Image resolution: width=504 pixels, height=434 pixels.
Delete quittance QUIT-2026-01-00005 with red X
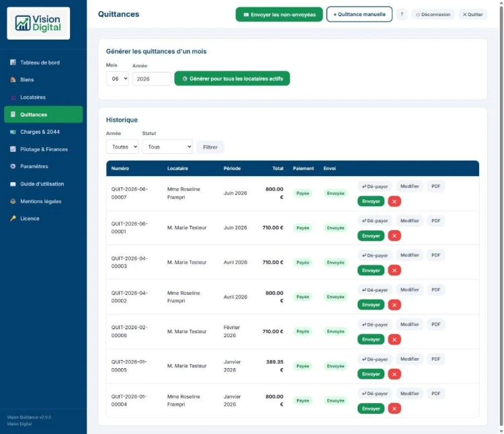coord(394,374)
